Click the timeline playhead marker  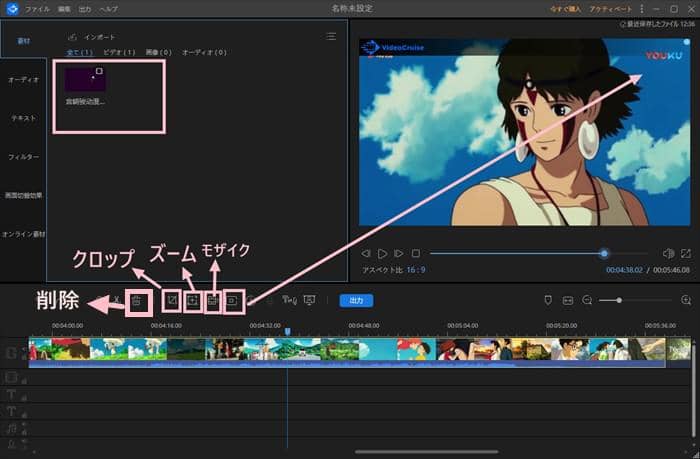point(288,331)
